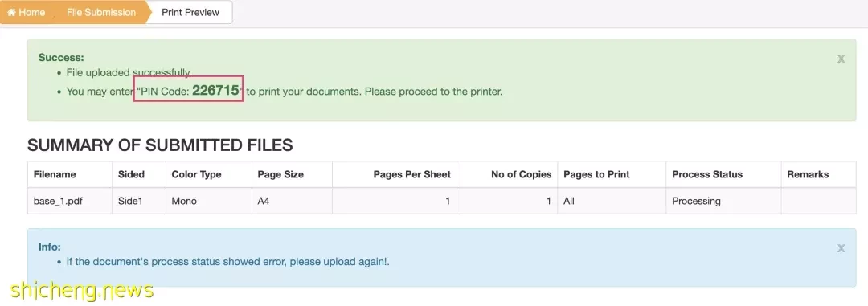Click the Filename column header
This screenshot has height=306, width=868.
(x=55, y=174)
